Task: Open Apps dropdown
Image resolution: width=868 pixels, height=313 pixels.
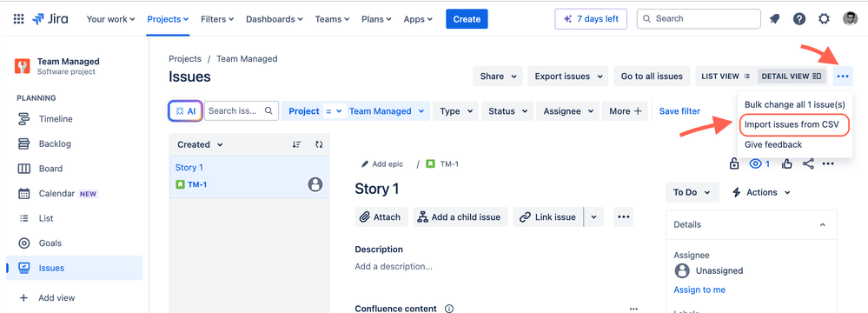Action: tap(419, 19)
